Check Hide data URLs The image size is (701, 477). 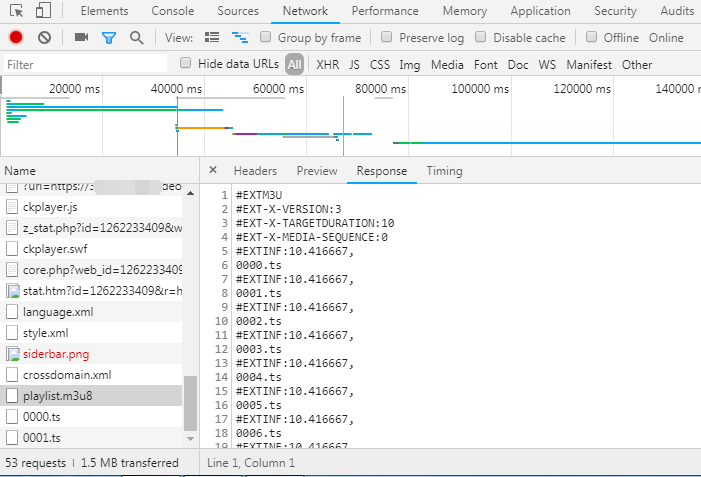tap(186, 63)
